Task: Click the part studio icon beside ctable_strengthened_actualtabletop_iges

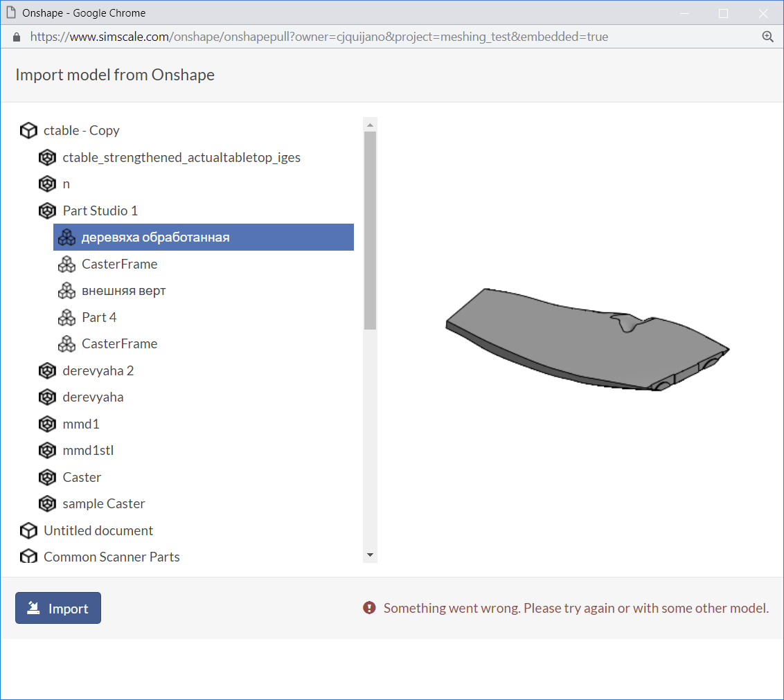Action: point(48,157)
